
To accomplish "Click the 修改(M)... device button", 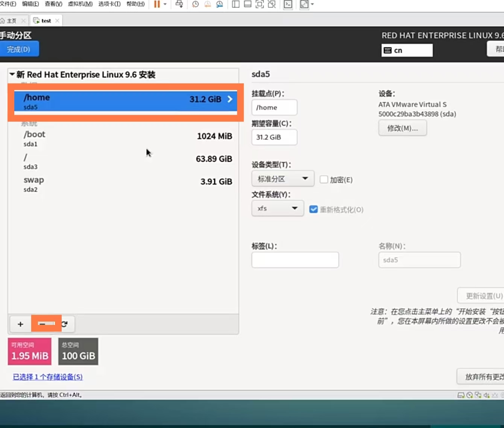I will pos(402,128).
